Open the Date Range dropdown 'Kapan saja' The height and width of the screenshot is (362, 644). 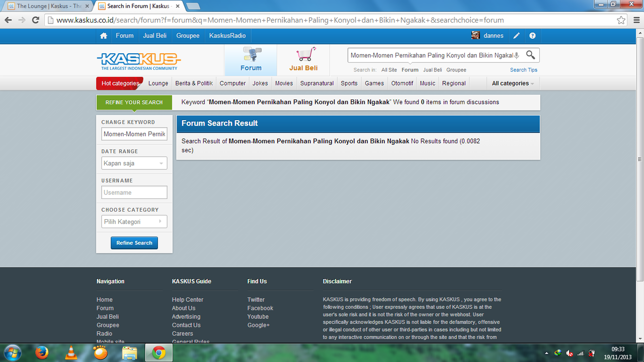point(134,163)
